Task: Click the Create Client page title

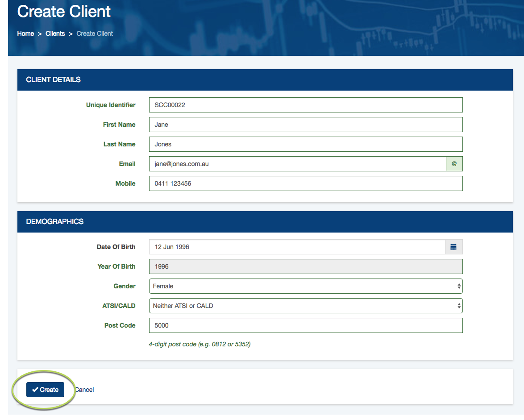Action: 64,11
